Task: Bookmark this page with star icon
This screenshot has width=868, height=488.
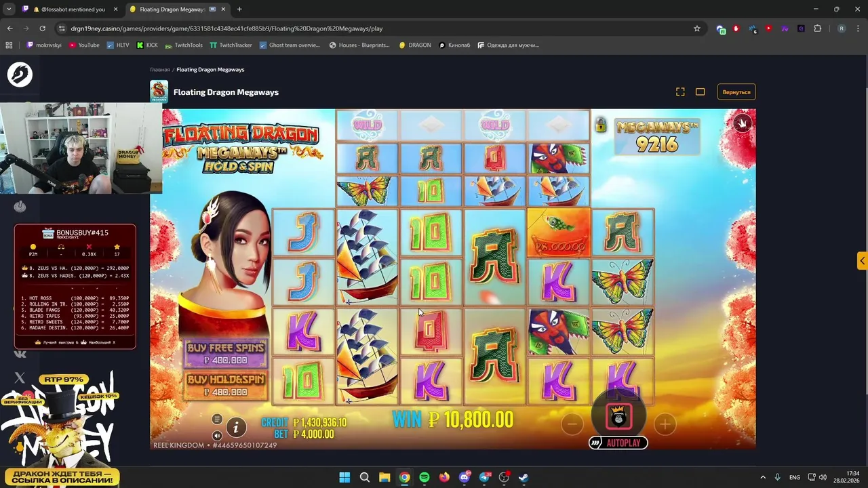Action: [696, 28]
